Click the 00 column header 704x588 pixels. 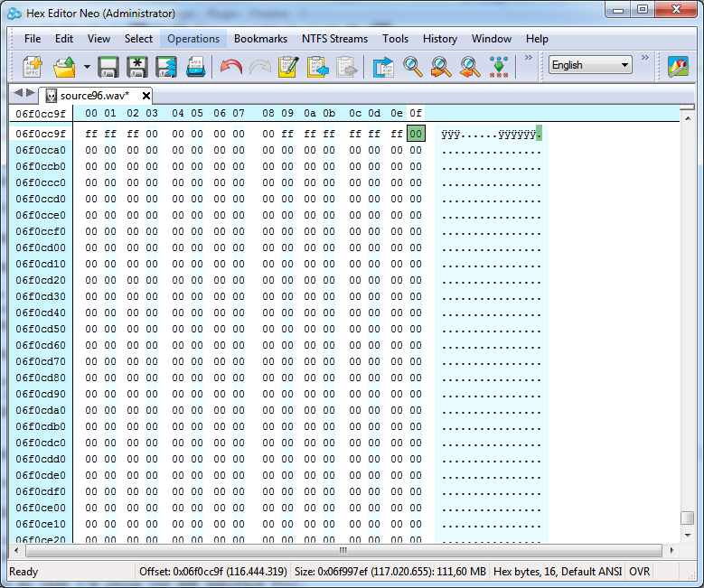point(91,113)
